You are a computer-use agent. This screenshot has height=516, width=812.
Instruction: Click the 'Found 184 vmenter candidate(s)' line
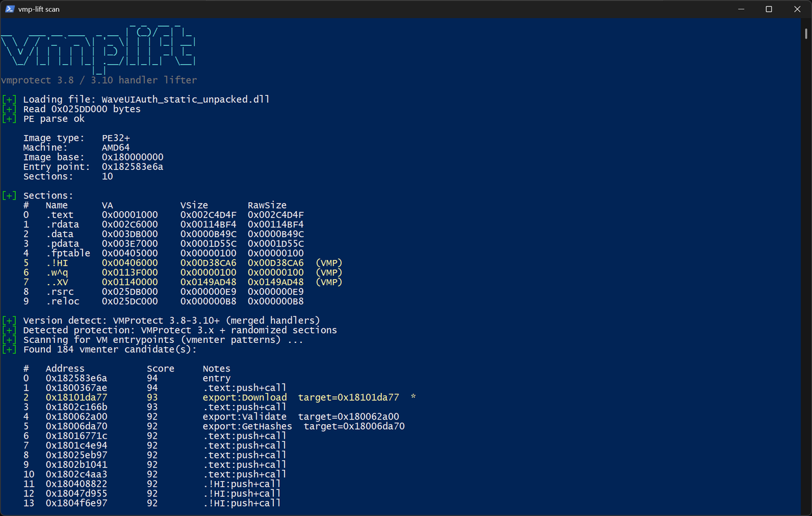tap(110, 349)
